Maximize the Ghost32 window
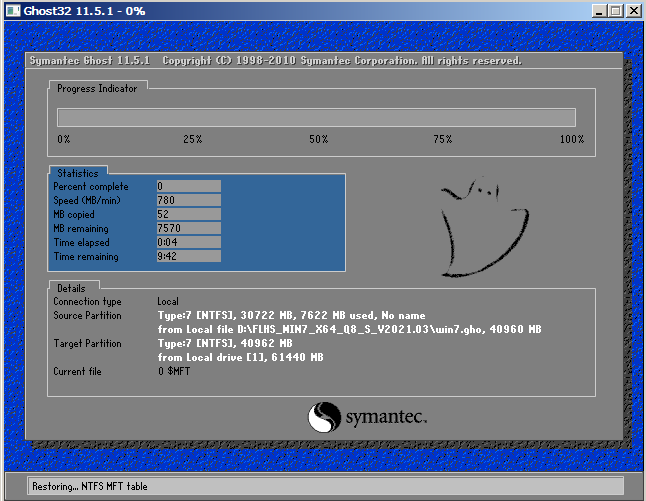646x501 pixels. pyautogui.click(x=616, y=11)
